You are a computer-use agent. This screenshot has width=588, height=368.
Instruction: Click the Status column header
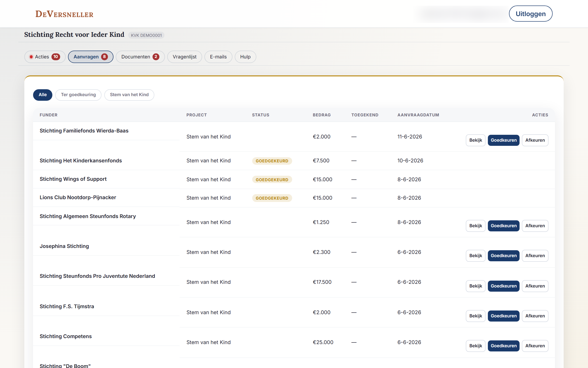[260, 115]
